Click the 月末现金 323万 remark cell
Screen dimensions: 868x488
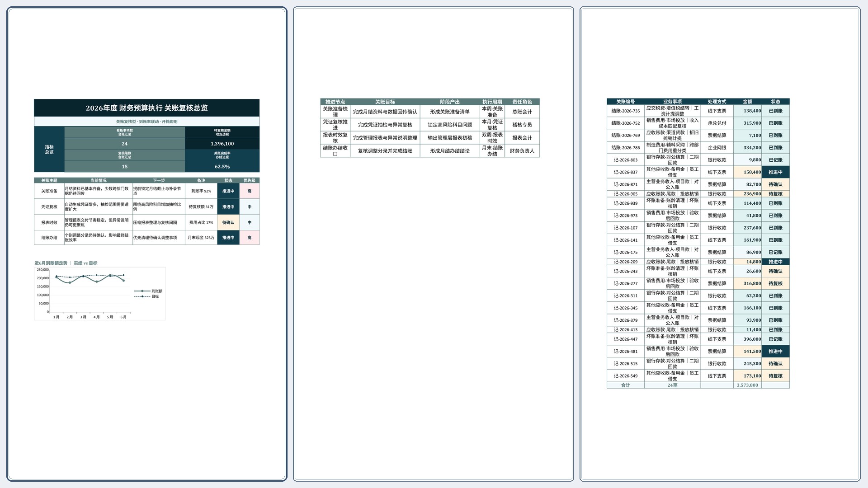201,238
